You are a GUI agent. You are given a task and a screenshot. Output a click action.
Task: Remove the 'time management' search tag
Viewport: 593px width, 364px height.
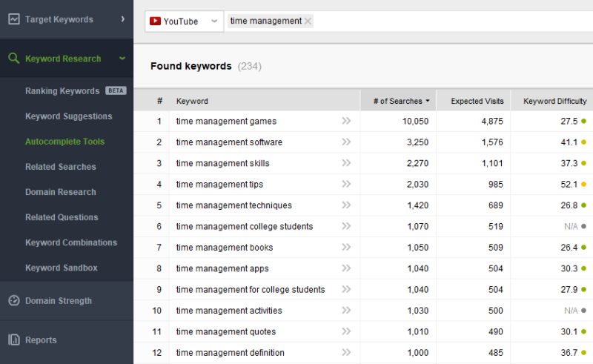click(x=308, y=21)
